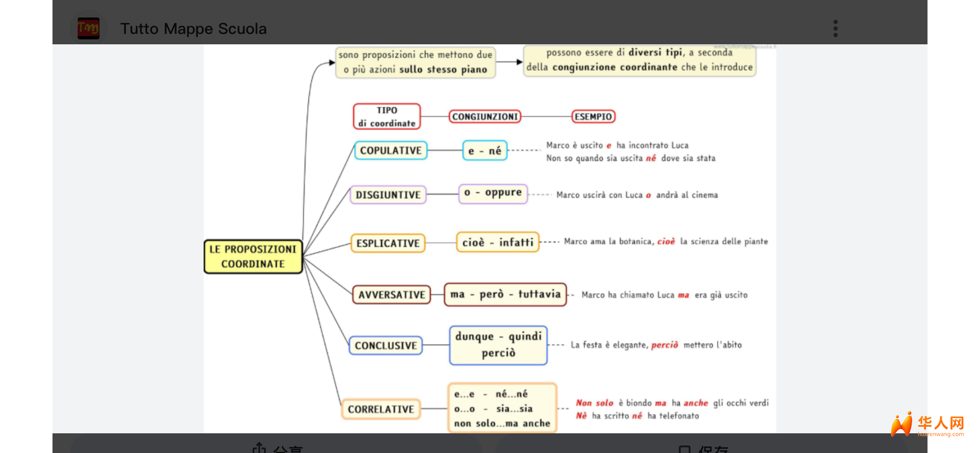Click the DISGIUNTIVE node box
The image size is (980, 453).
[x=388, y=195]
